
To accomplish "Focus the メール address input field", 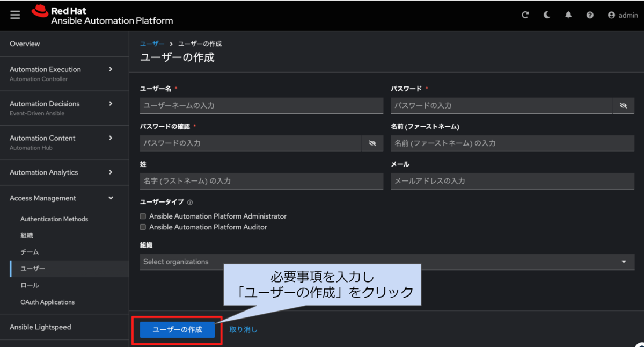I will tap(513, 181).
